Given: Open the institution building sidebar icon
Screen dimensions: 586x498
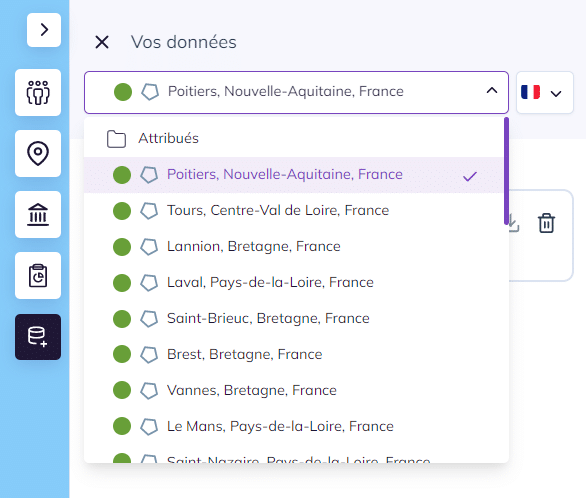Looking at the screenshot, I should pyautogui.click(x=38, y=214).
